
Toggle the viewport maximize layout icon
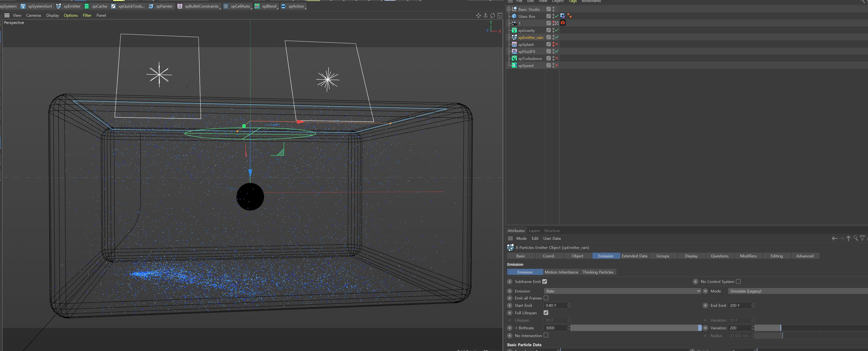tap(500, 15)
